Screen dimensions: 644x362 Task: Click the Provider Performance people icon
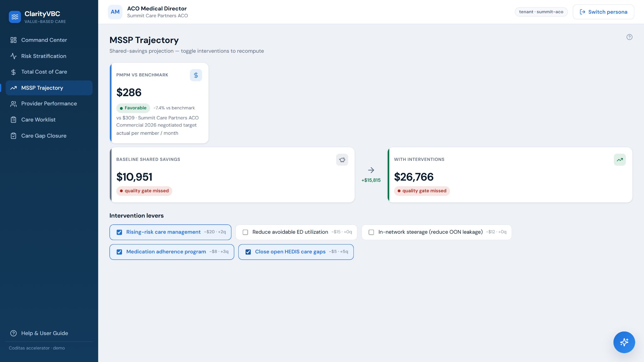click(x=14, y=104)
